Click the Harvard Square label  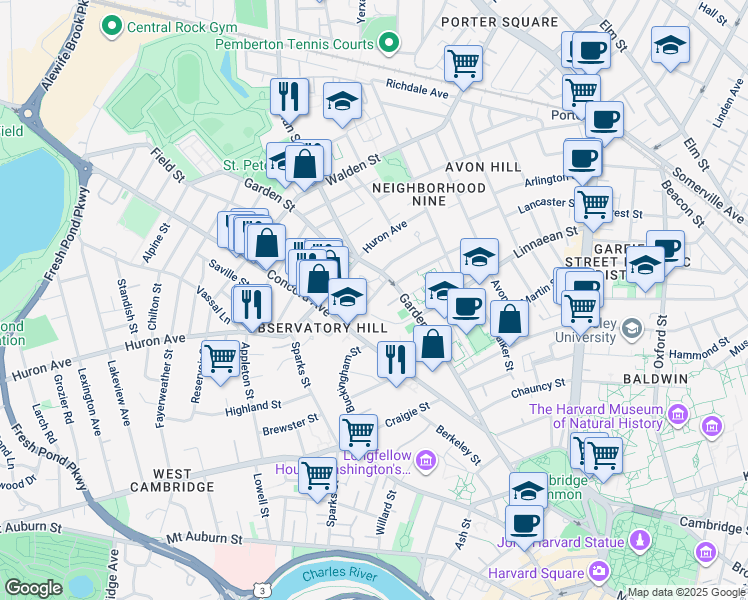(536, 573)
